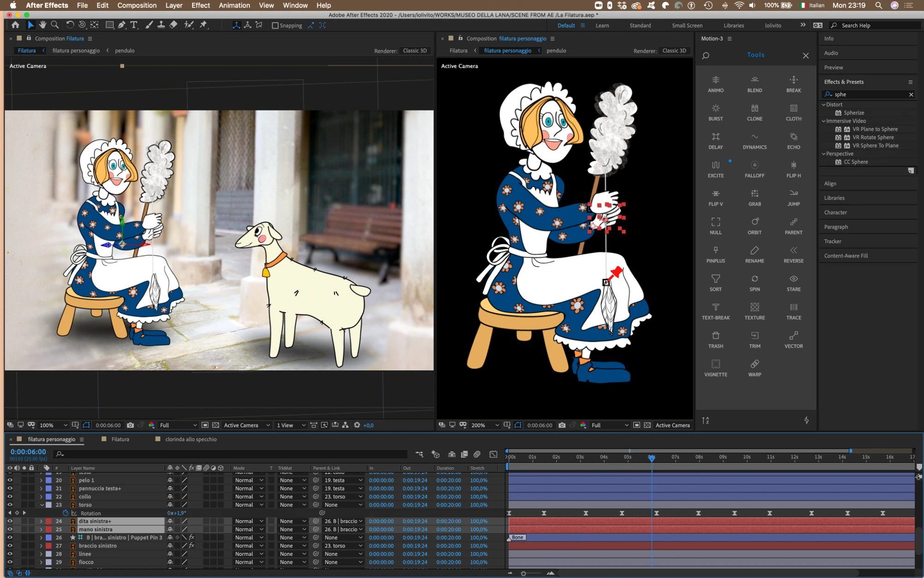The image size is (924, 578).
Task: Open the Animation menu
Action: tap(234, 6)
